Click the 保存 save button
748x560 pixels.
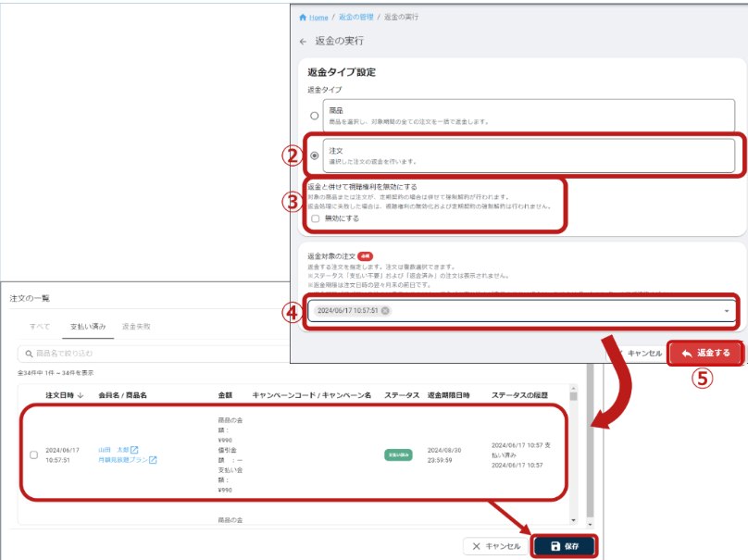point(564,546)
